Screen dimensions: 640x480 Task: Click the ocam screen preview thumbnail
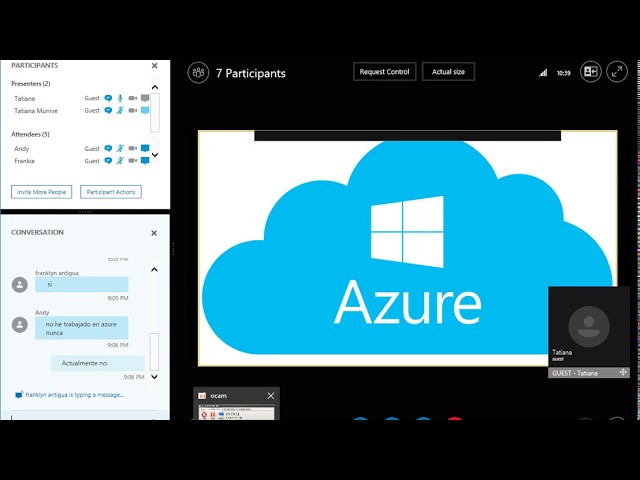click(x=236, y=411)
